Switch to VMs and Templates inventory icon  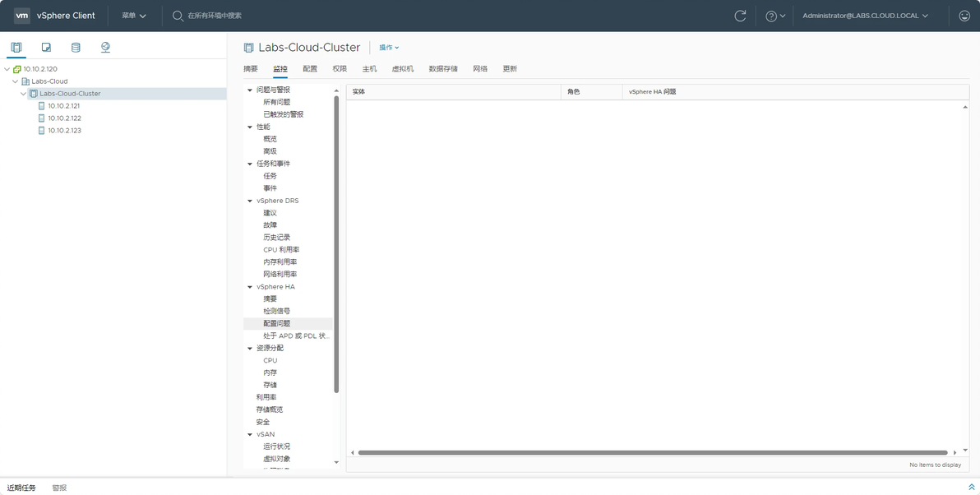46,47
